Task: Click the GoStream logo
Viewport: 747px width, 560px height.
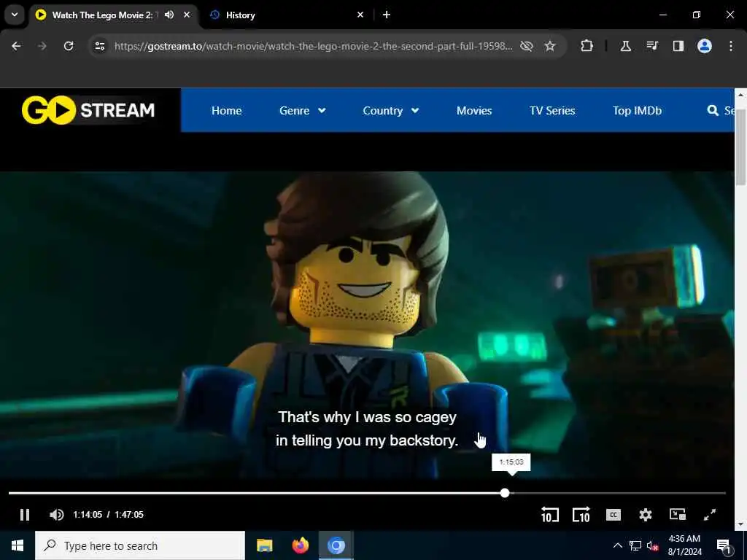Action: [88, 110]
